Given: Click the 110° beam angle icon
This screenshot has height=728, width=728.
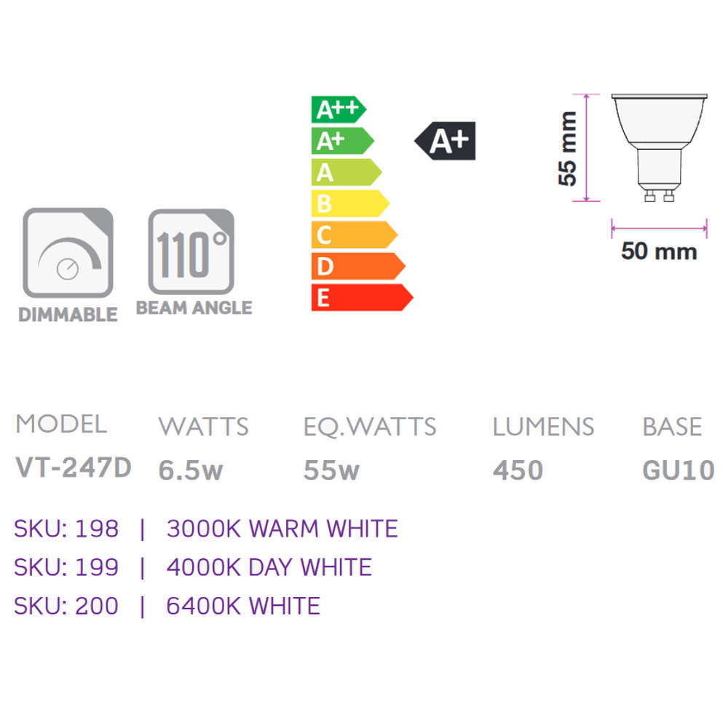Looking at the screenshot, I should [x=191, y=251].
